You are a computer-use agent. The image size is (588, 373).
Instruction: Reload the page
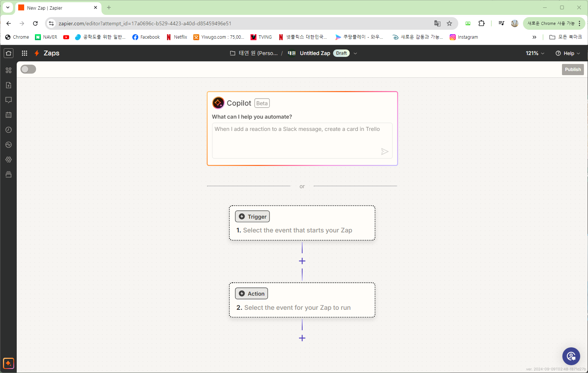coord(35,23)
